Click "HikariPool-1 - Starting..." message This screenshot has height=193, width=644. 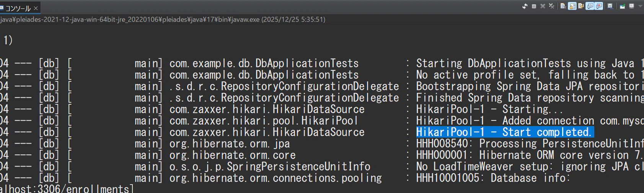point(490,109)
